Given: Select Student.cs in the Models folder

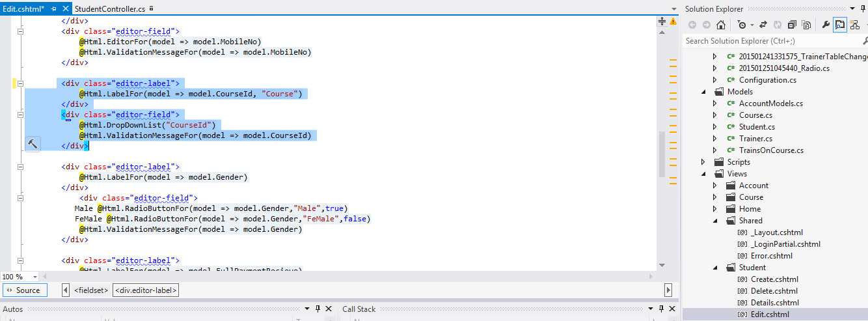Looking at the screenshot, I should [757, 127].
